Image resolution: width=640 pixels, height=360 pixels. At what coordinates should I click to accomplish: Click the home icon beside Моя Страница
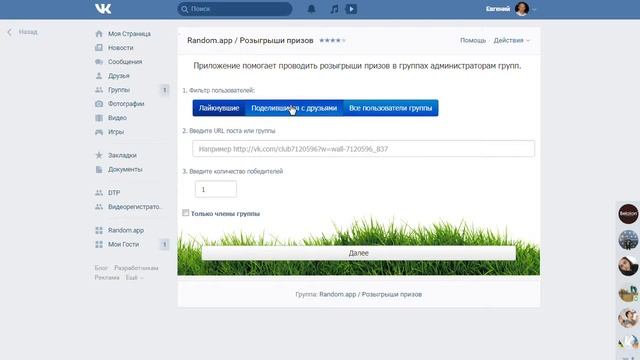(x=99, y=34)
